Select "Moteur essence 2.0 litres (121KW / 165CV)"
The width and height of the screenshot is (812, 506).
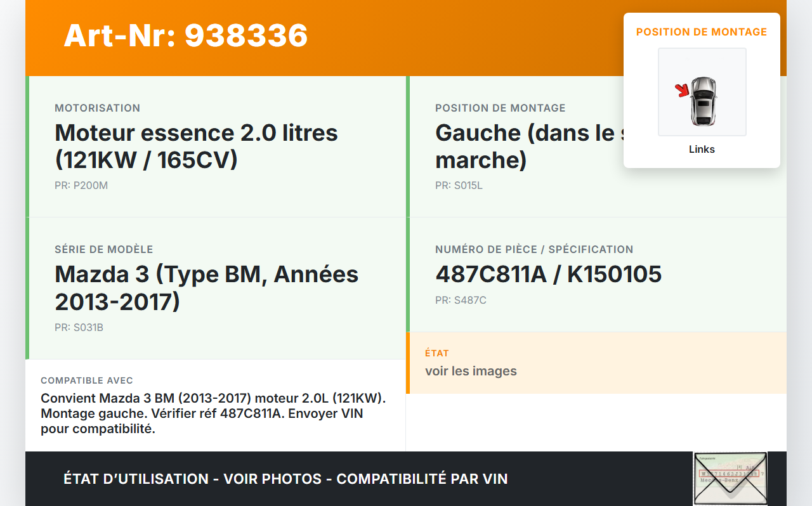coord(197,146)
